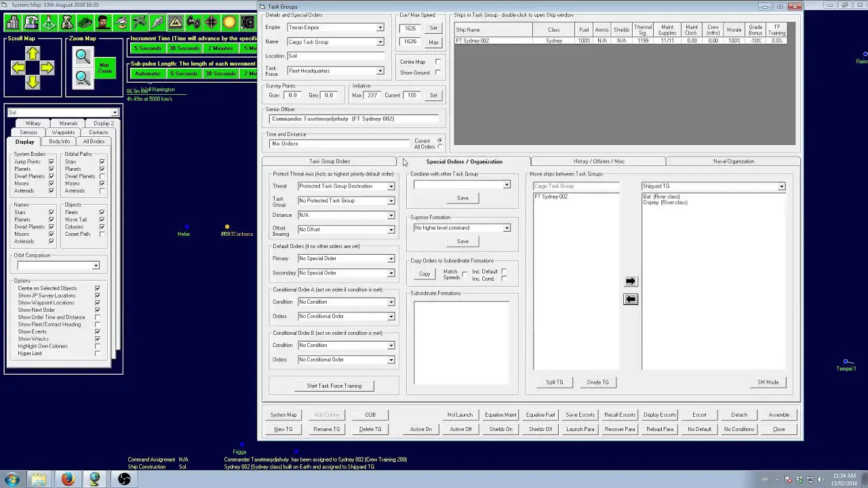Click the Equalise Fuel button
Image resolution: width=868 pixels, height=488 pixels.
pos(540,415)
